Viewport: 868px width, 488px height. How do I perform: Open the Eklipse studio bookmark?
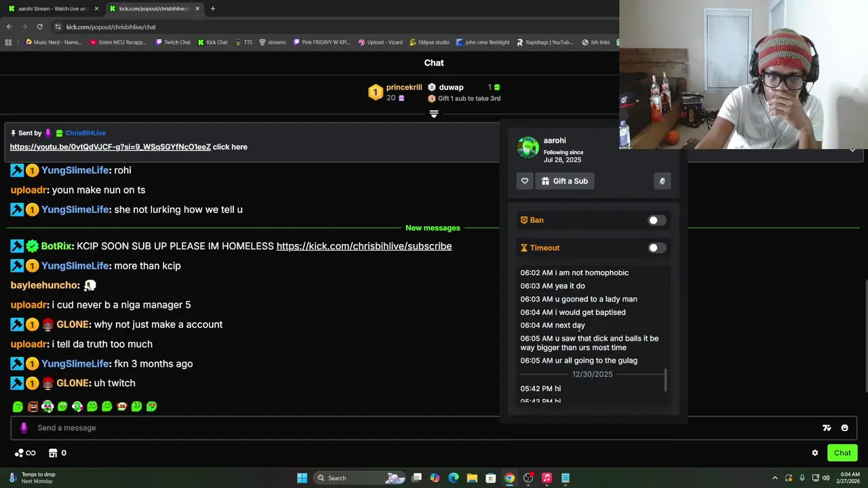point(429,42)
